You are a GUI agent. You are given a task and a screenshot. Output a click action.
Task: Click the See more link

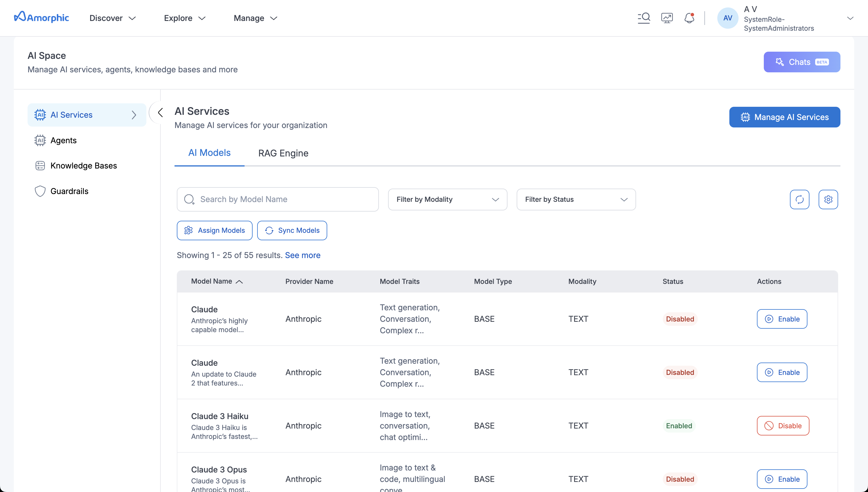303,255
